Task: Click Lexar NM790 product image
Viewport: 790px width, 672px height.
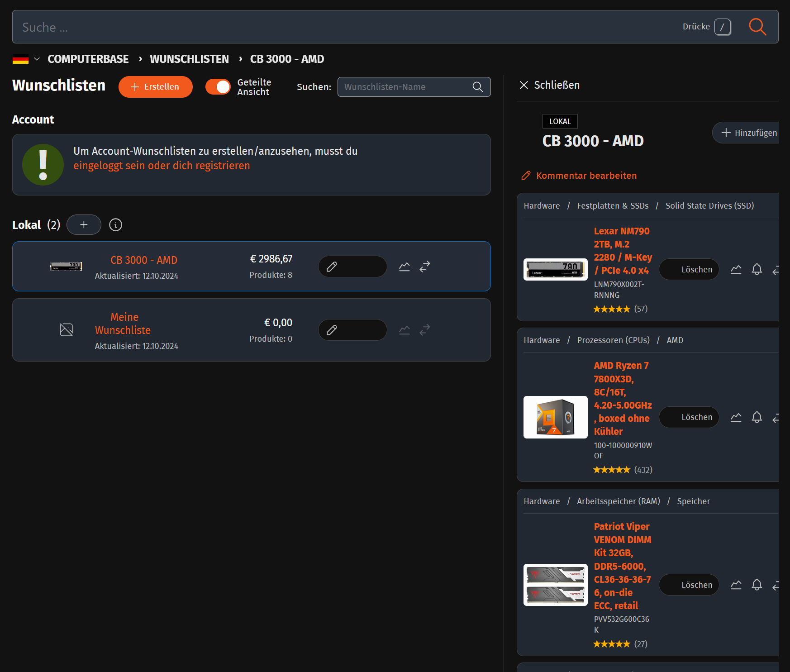Action: click(555, 269)
